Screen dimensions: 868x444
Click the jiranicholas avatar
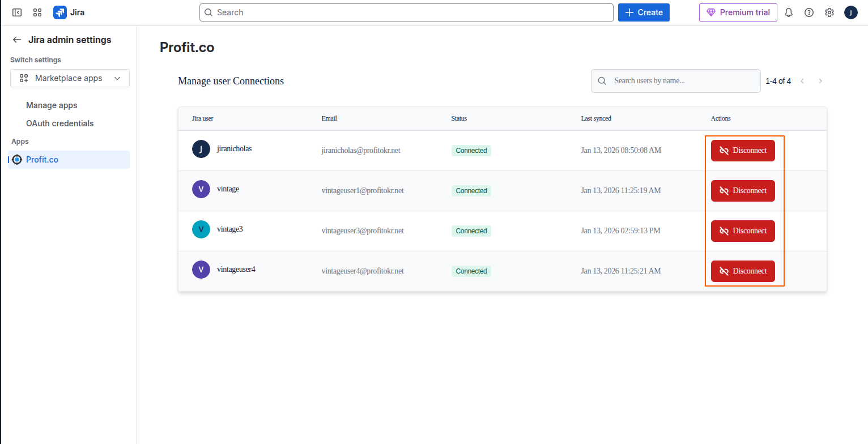coord(201,149)
